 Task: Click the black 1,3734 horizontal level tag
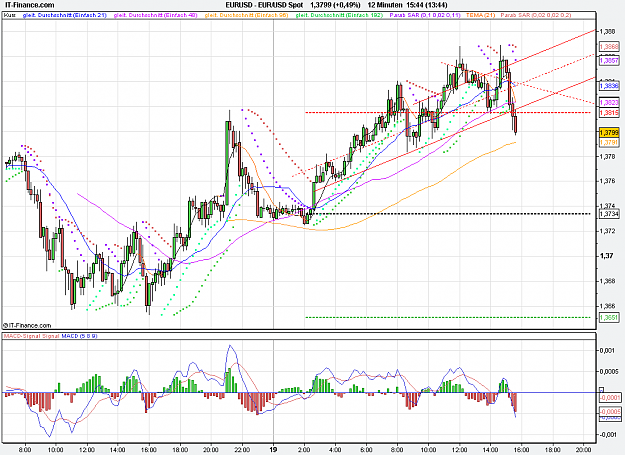pos(609,214)
